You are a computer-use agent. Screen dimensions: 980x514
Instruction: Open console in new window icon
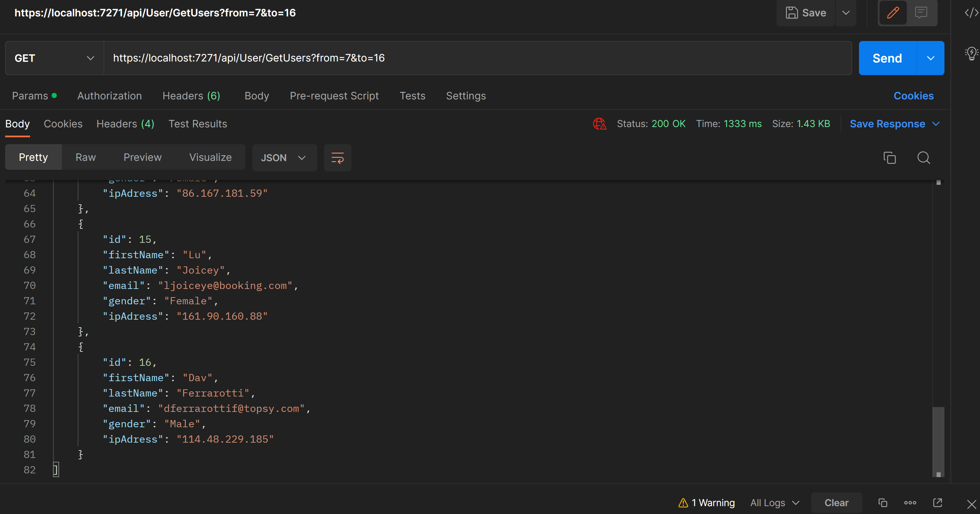pyautogui.click(x=937, y=503)
